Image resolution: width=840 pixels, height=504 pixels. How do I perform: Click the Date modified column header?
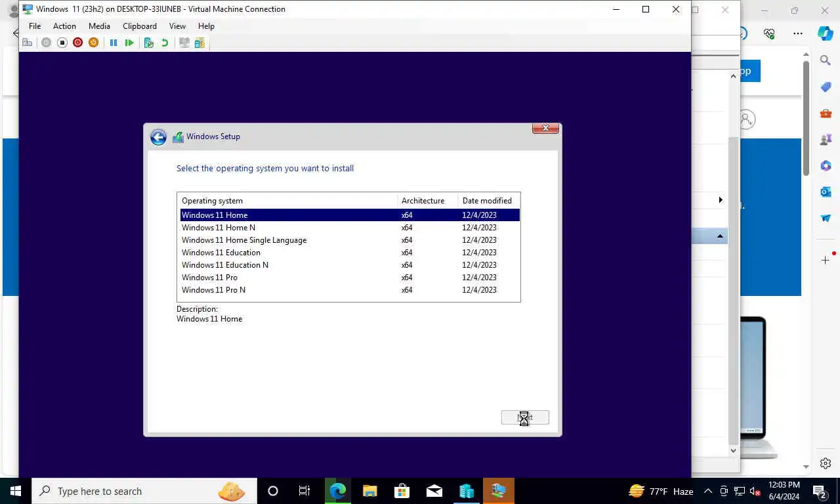coord(489,201)
